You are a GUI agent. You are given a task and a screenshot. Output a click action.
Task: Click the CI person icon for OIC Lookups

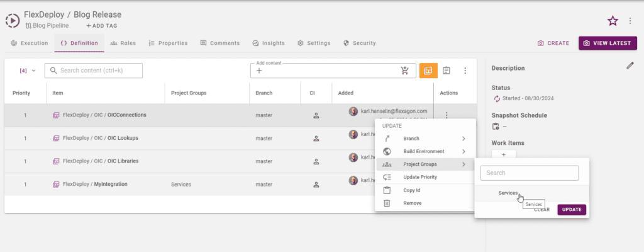coord(316,139)
